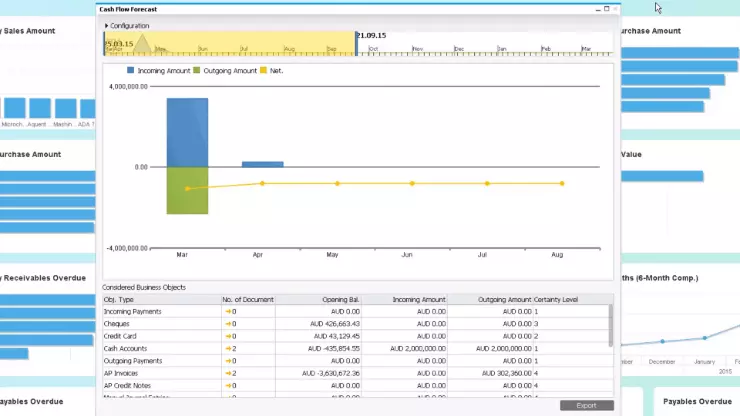The width and height of the screenshot is (740, 416).
Task: Click the January point on background line chart
Action: (705, 338)
